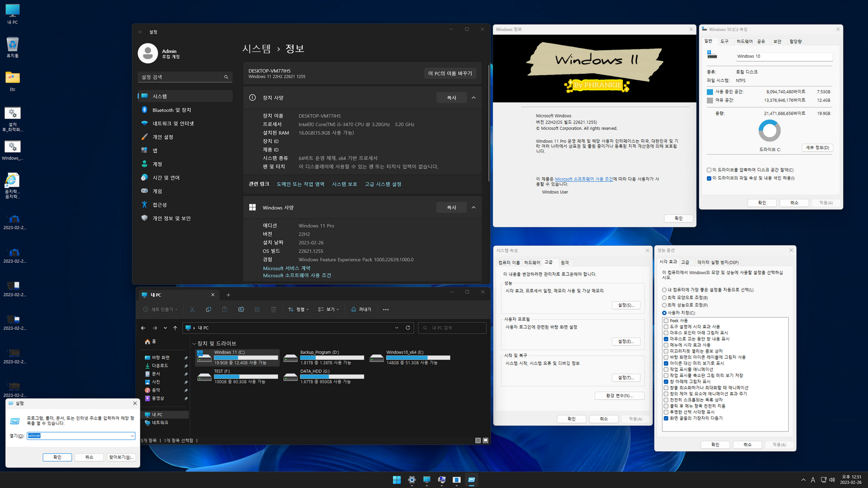This screenshot has width=868, height=488.
Task: Uncheck 화면 글꼴의 가장자리 다듬기 option
Action: click(x=666, y=418)
